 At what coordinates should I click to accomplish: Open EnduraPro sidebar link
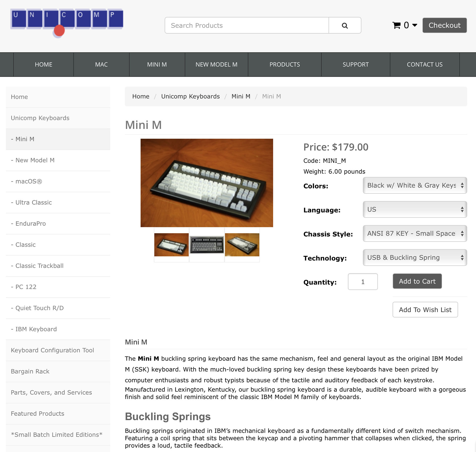[58, 224]
